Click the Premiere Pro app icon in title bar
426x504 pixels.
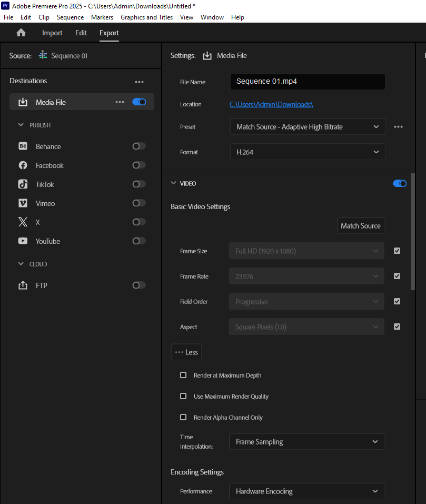coord(5,6)
